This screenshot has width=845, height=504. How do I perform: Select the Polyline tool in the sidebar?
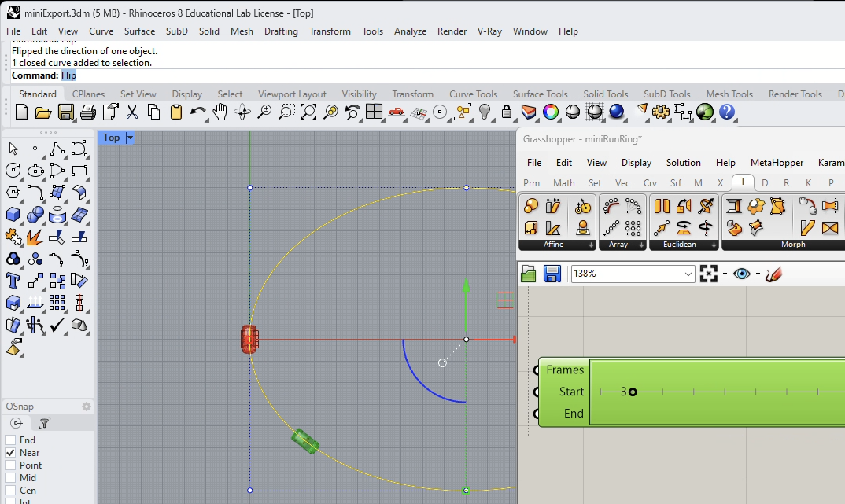pyautogui.click(x=57, y=149)
